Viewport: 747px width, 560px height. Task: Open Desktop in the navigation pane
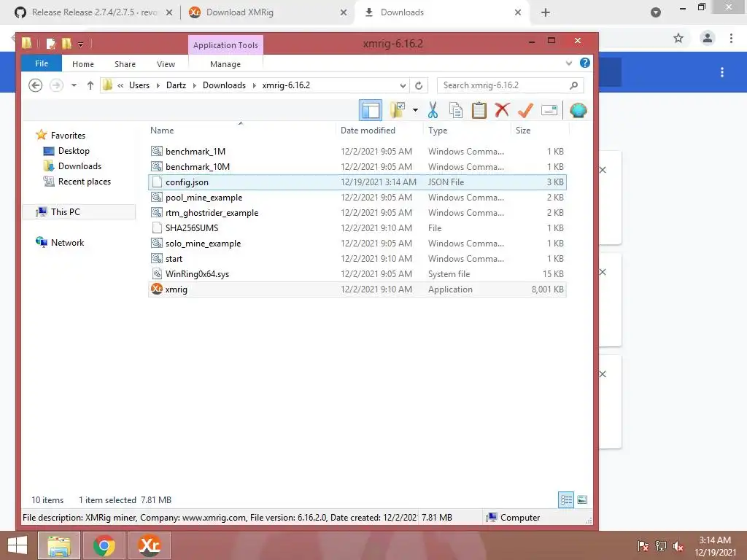coord(74,151)
